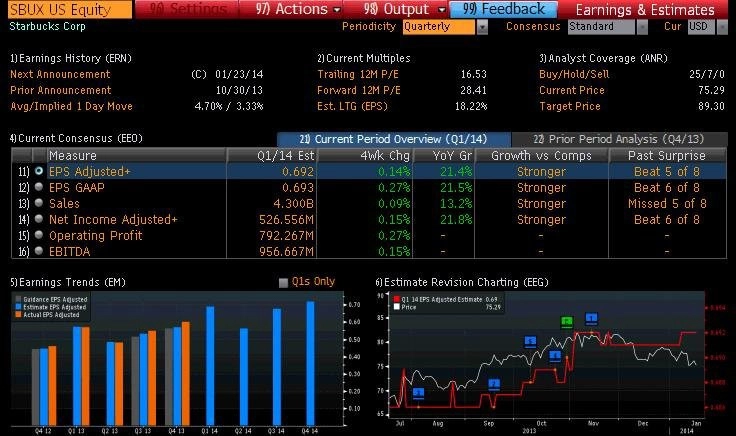Open the 98) Output menu
The image size is (736, 436).
[397, 9]
